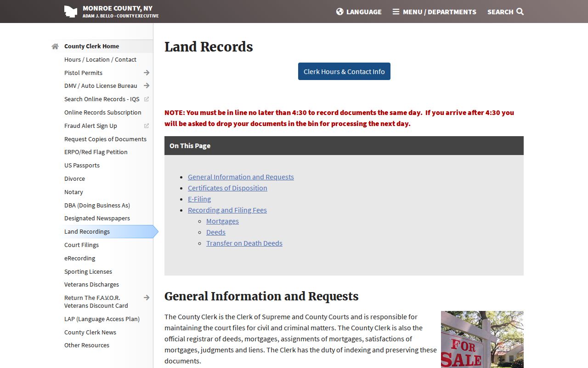Open Court Filings page
588x368 pixels.
81,245
